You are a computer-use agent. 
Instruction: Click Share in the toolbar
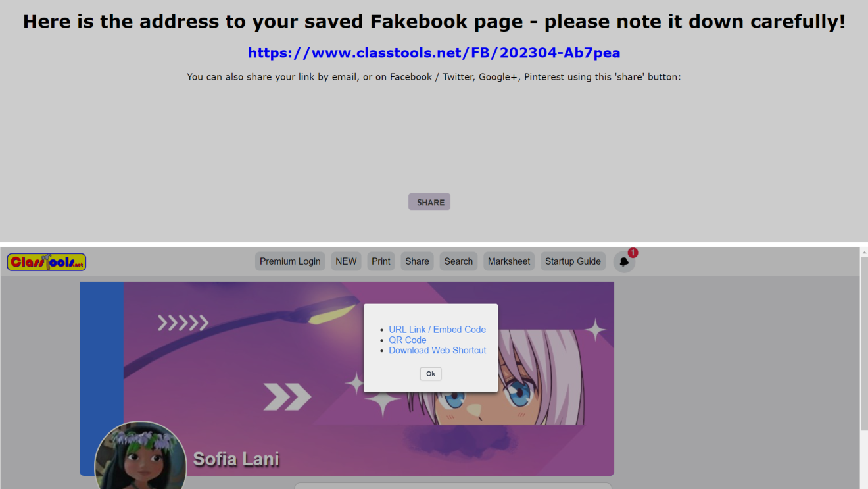tap(417, 261)
